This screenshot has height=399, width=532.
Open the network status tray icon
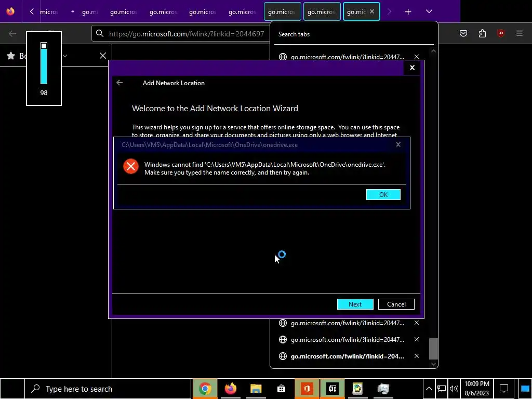click(442, 389)
